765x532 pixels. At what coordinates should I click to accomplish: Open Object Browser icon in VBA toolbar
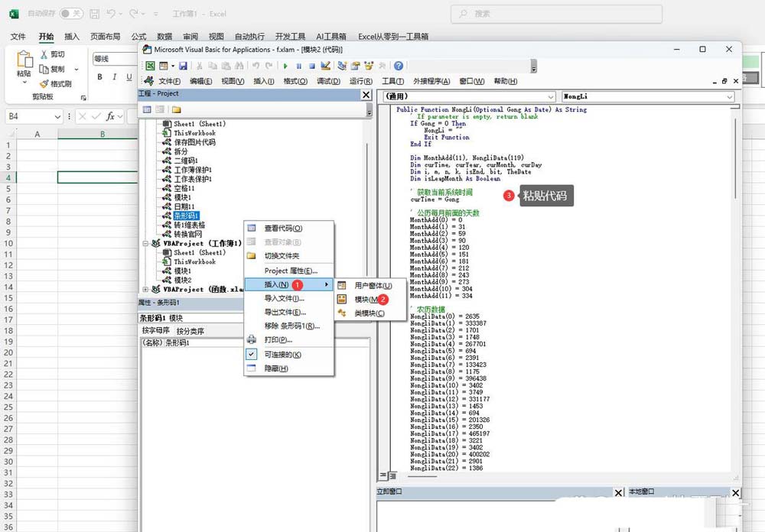tap(369, 66)
